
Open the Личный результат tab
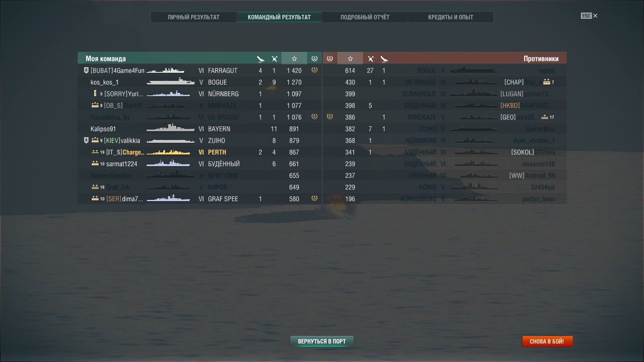coord(194,17)
